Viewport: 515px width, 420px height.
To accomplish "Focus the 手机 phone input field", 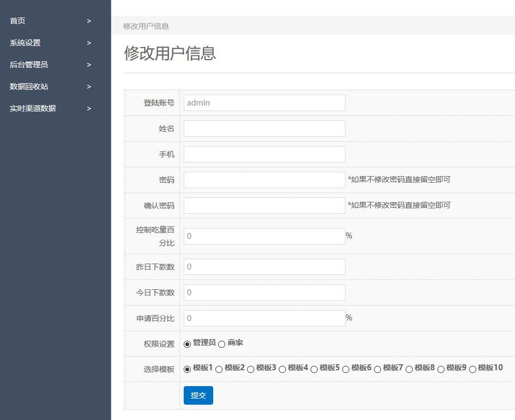I will (x=264, y=154).
